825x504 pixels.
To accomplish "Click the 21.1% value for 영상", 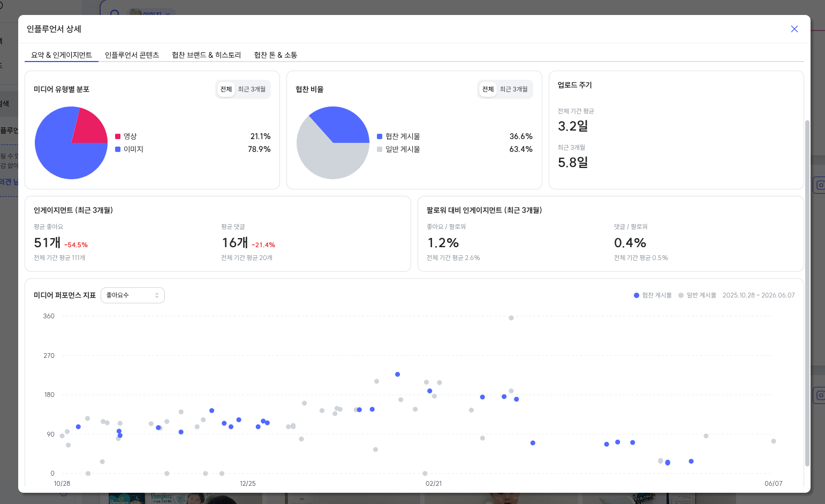I will [261, 136].
